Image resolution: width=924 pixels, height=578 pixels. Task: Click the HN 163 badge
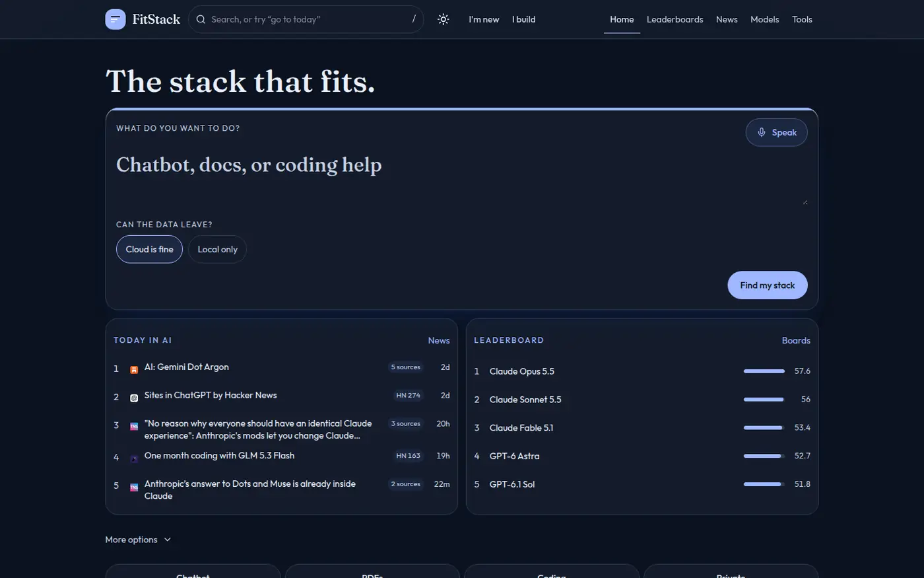pyautogui.click(x=408, y=456)
